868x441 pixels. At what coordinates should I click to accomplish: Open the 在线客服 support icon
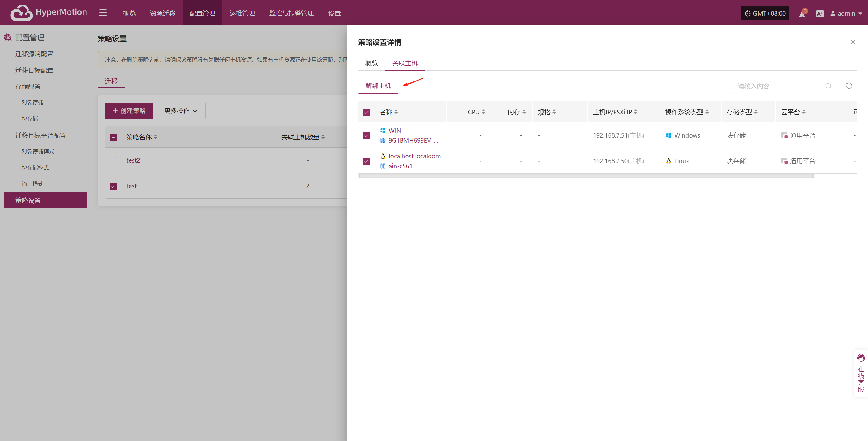click(861, 373)
